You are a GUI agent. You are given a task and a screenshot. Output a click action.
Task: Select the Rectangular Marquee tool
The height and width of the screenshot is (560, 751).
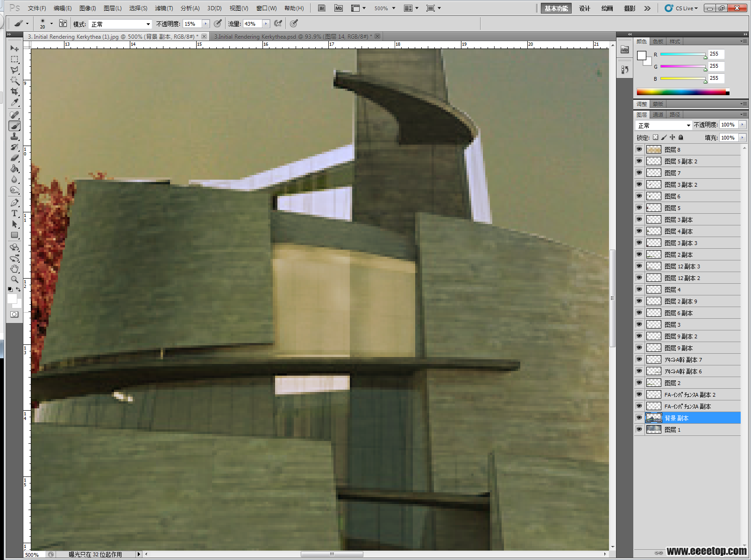point(14,59)
